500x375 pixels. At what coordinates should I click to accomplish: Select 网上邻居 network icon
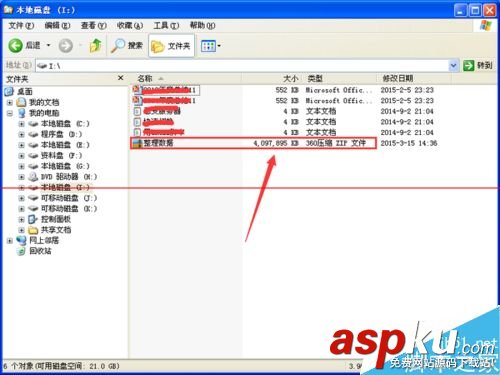(x=21, y=240)
